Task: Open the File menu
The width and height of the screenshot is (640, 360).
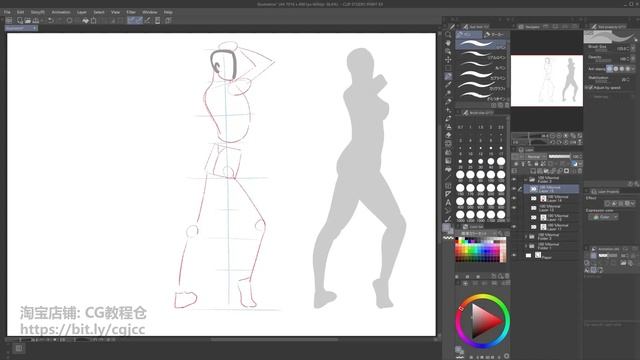Action: (x=7, y=12)
